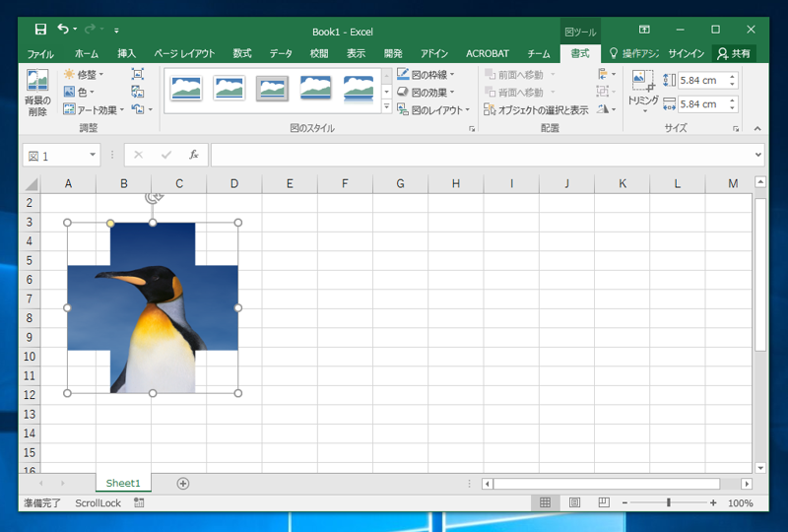The width and height of the screenshot is (788, 532).
Task: Open the Name Box dropdown arrow
Action: tap(93, 155)
